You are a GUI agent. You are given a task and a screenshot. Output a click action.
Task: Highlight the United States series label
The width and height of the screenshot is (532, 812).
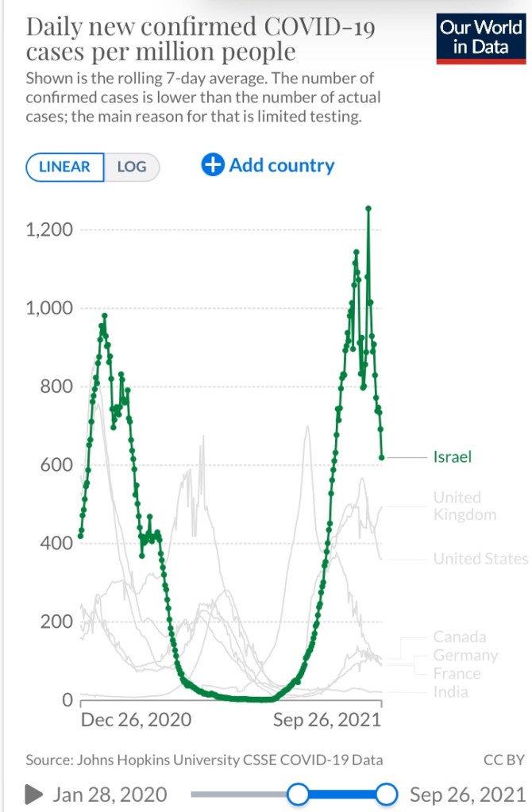tap(480, 559)
